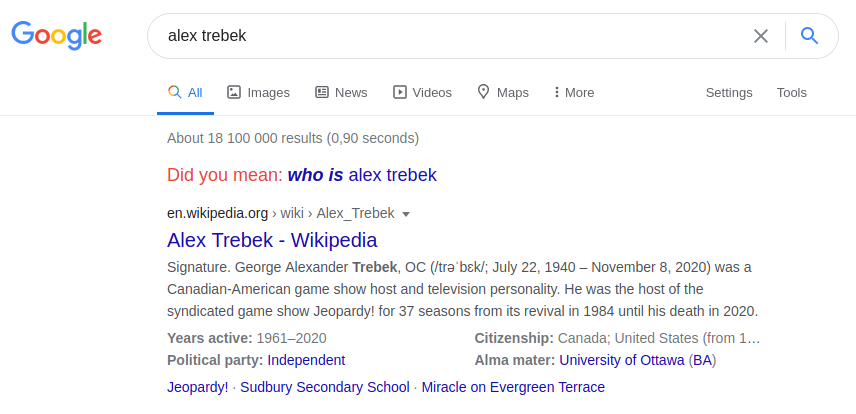The height and width of the screenshot is (414, 856).
Task: Open the Images search tab
Action: (x=258, y=92)
